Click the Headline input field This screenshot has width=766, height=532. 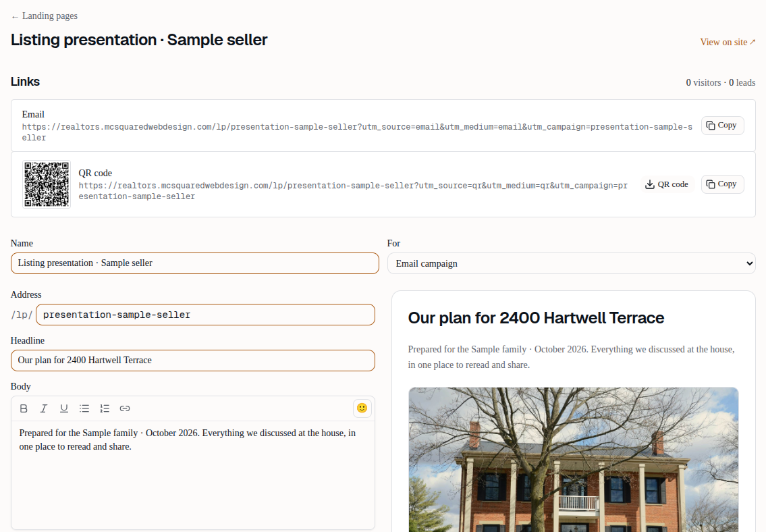(x=193, y=361)
